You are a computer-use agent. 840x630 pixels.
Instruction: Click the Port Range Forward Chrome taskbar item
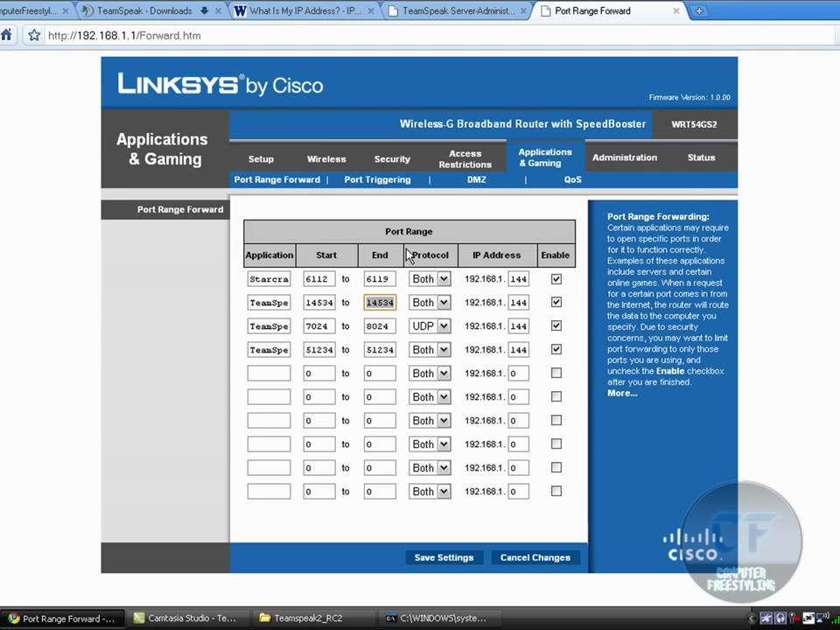click(x=63, y=619)
